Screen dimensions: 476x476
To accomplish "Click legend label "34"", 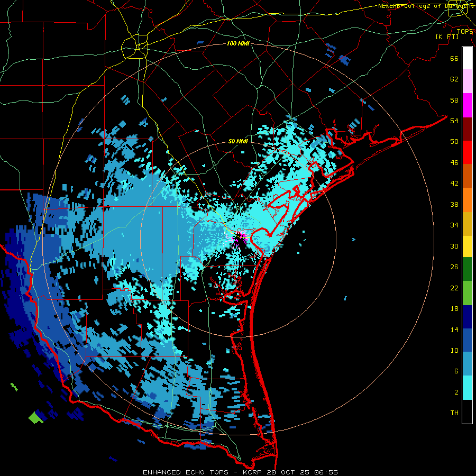I will pos(454,225).
